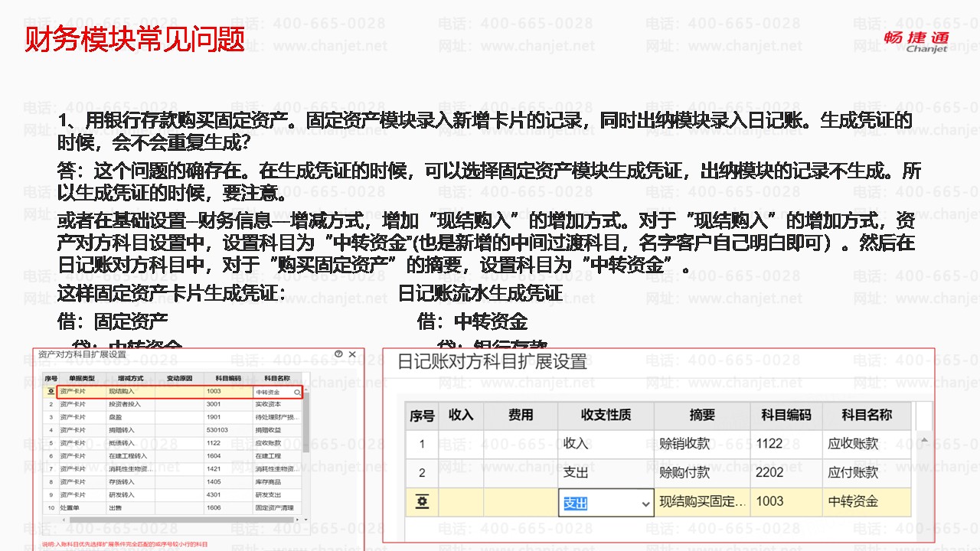Click the Chanjet 畅捷通 logo
Screen dimensions: 980x551
pos(916,41)
